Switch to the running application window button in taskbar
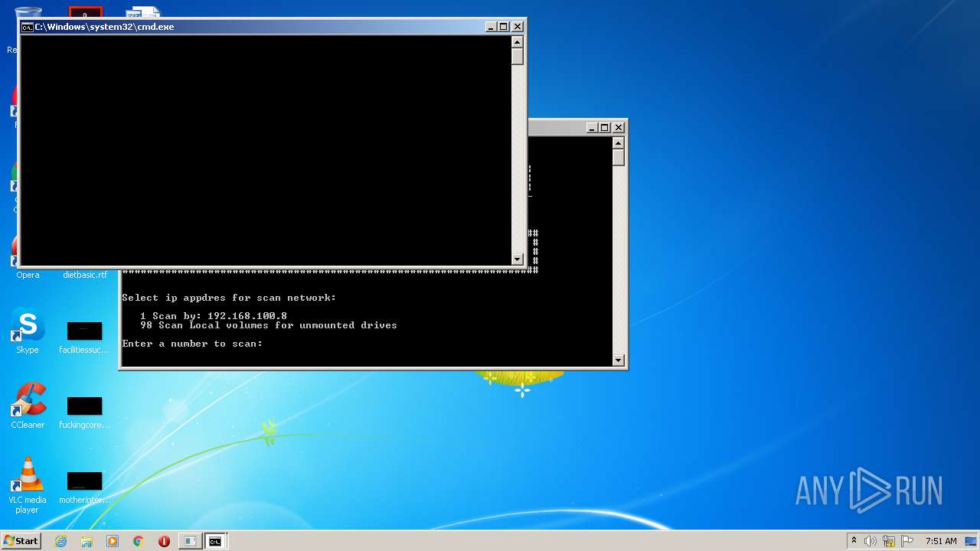Screen dimensions: 980x551 point(189,541)
